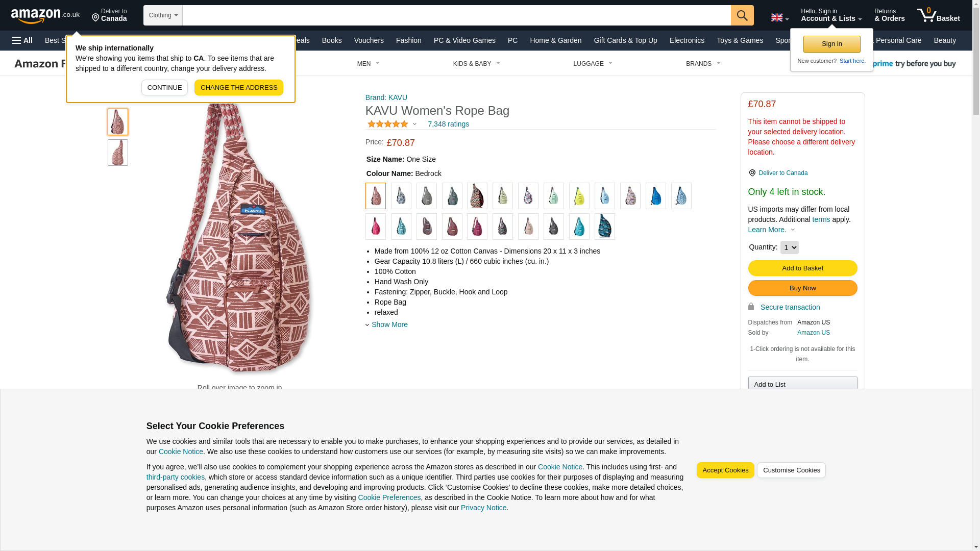Click the Deliver to Canada location link
This screenshot has width=980, height=551.
783,173
